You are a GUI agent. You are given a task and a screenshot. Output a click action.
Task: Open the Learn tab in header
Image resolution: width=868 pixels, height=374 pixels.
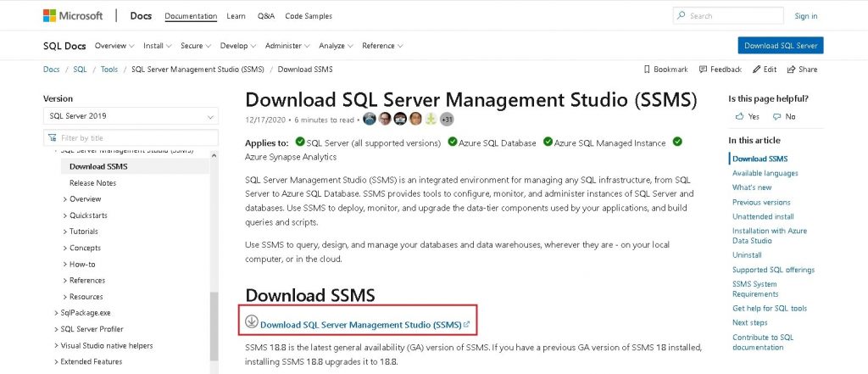coord(236,16)
